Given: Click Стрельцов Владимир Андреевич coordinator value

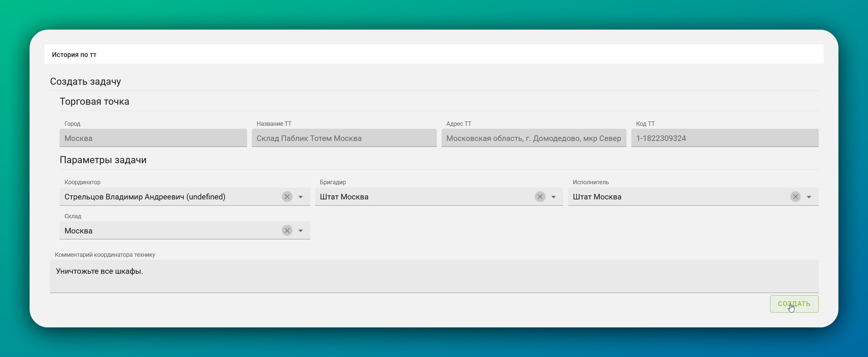Looking at the screenshot, I should pos(145,197).
